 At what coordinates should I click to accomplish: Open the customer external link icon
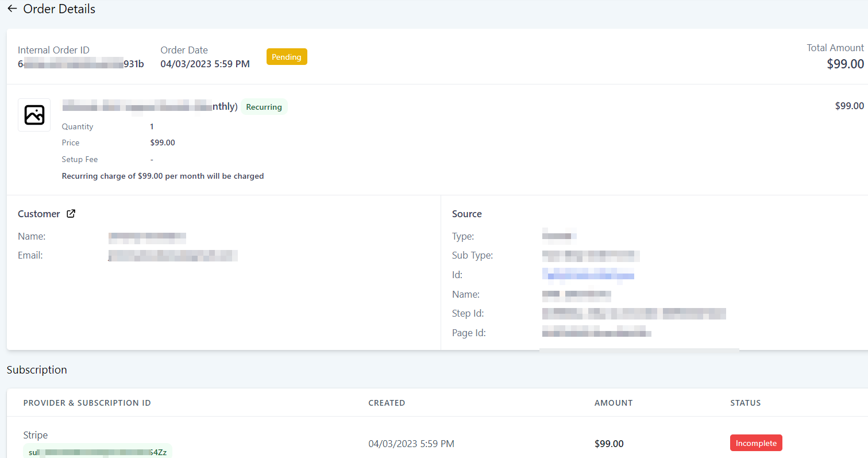click(x=71, y=214)
